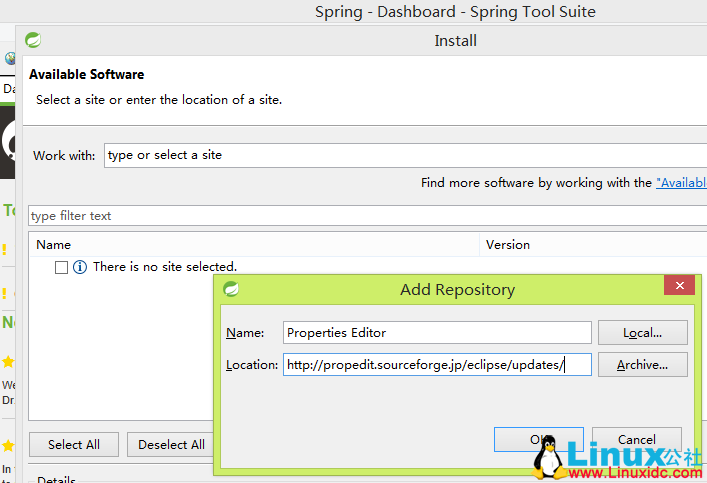Click the Version column header
The width and height of the screenshot is (707, 483).
click(593, 244)
